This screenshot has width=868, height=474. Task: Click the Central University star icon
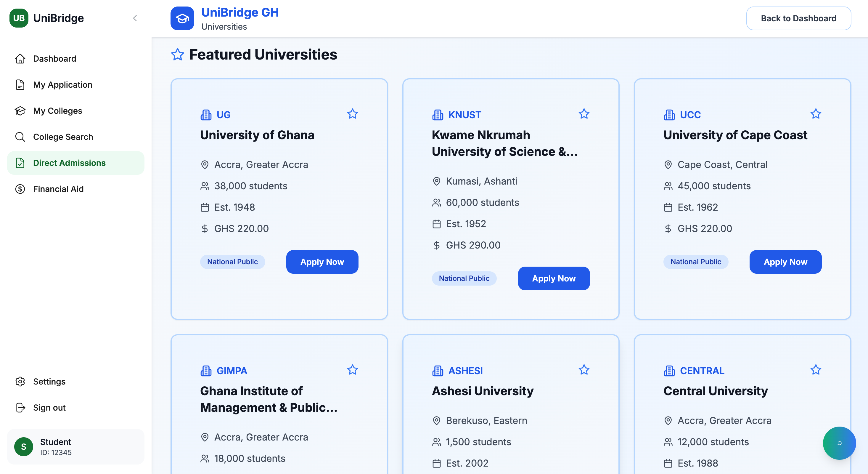point(815,370)
